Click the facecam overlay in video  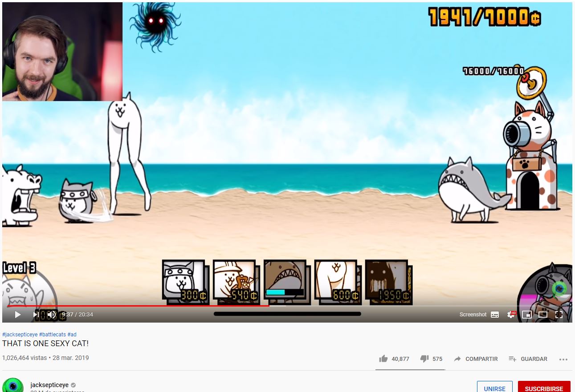click(x=62, y=52)
